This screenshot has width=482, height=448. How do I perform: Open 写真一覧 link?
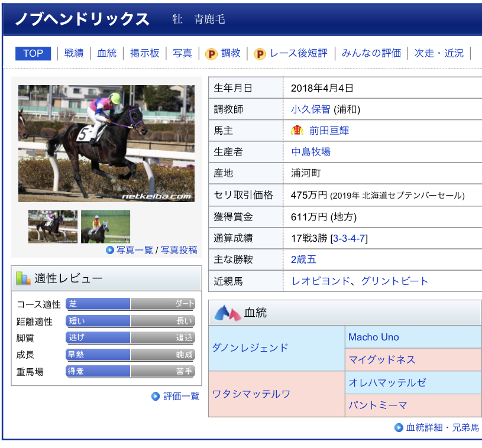pos(135,250)
